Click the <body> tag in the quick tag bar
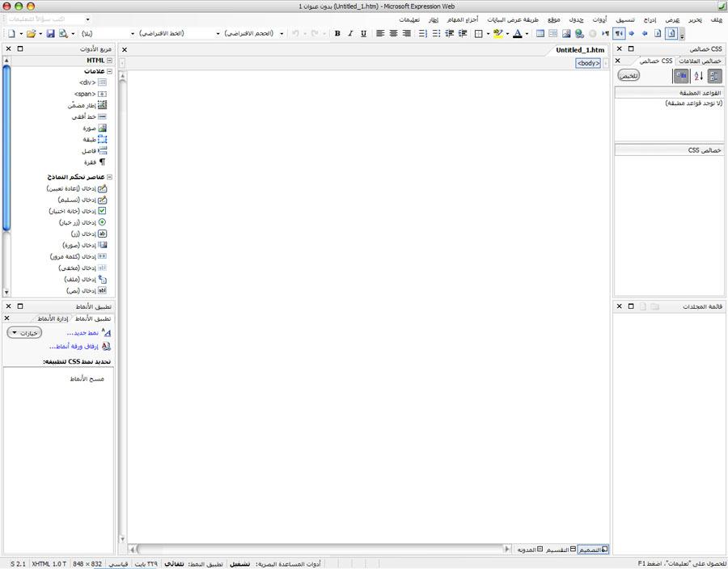The width and height of the screenshot is (728, 569). tap(588, 62)
